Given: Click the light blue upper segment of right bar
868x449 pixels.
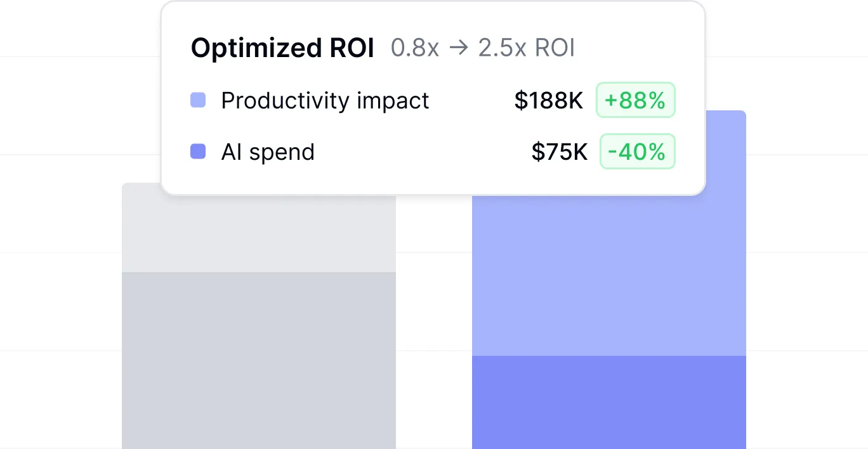Looking at the screenshot, I should tap(609, 273).
